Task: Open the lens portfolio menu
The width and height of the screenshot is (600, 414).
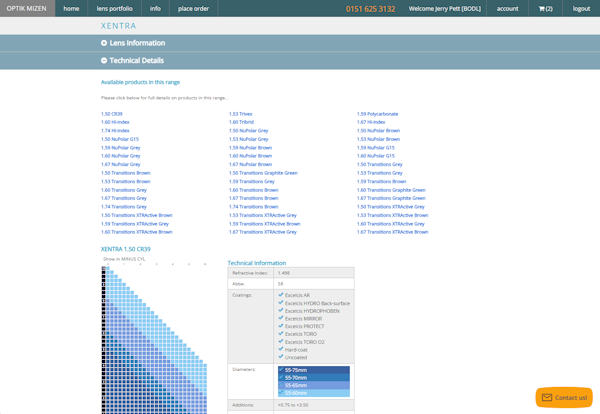Action: click(114, 8)
